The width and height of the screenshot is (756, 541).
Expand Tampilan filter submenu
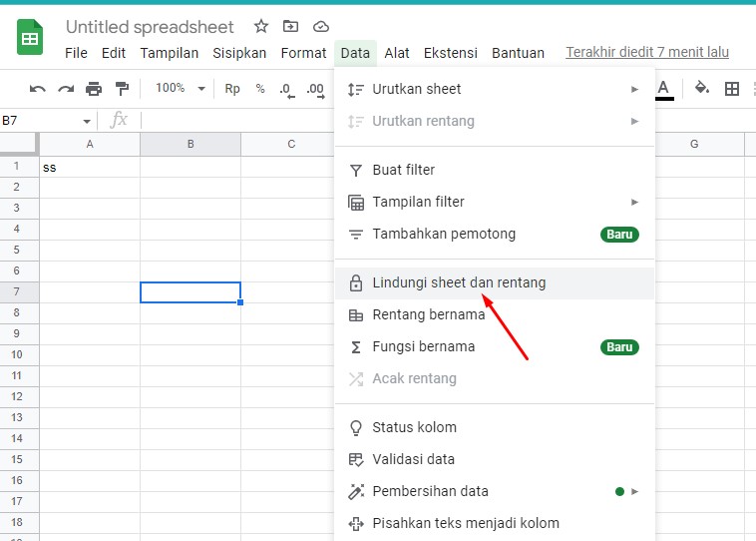(x=495, y=202)
